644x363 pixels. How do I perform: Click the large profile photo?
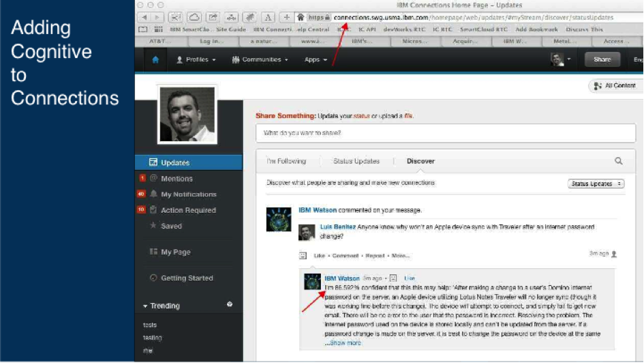pos(187,114)
